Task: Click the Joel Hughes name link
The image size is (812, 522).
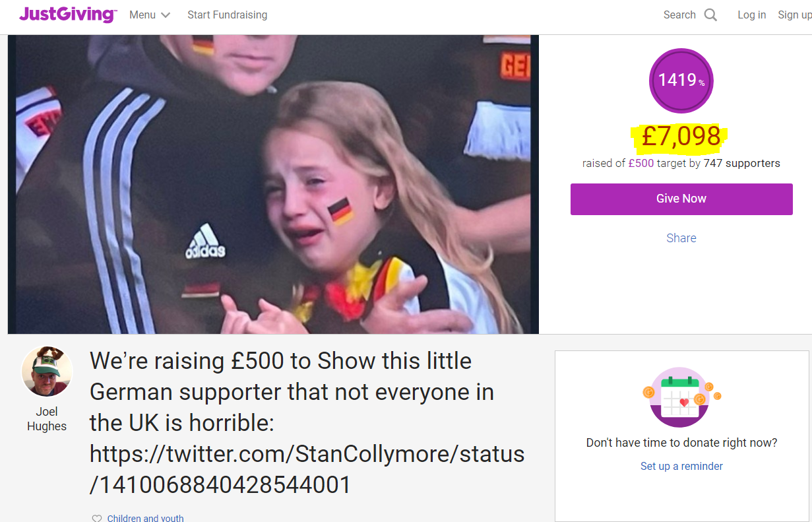Action: coord(47,418)
